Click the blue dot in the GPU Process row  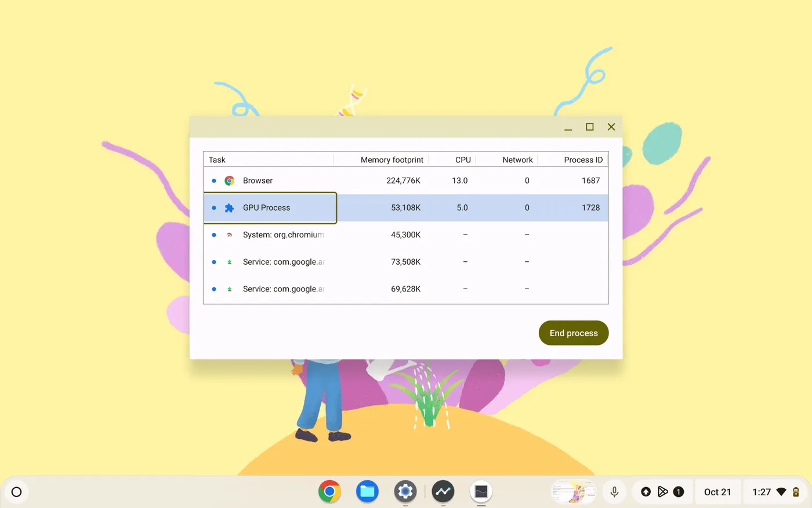pos(214,208)
